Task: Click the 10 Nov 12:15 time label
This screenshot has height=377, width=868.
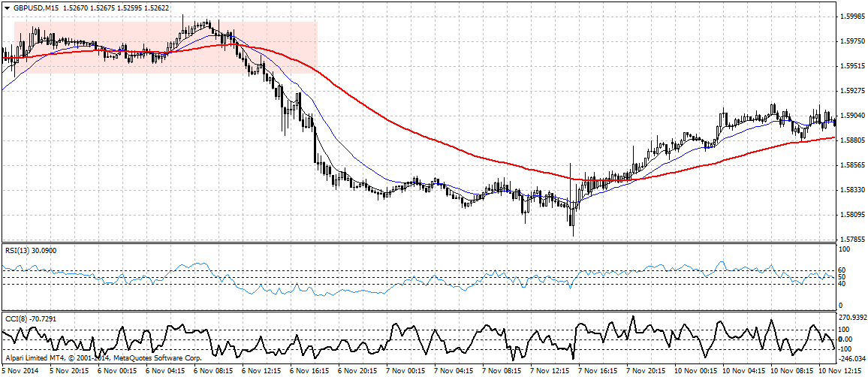Action: click(839, 369)
